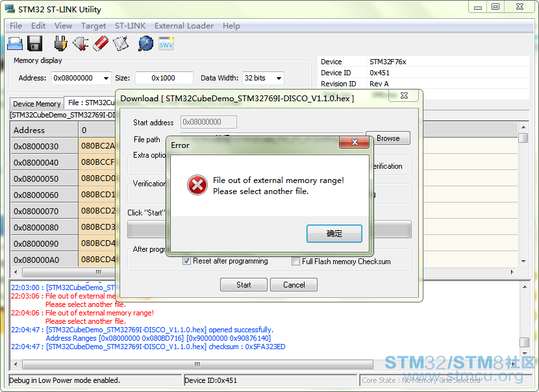Viewport: 539px width, 392px height.
Task: Select address row 0x08000090
Action: pos(44,243)
